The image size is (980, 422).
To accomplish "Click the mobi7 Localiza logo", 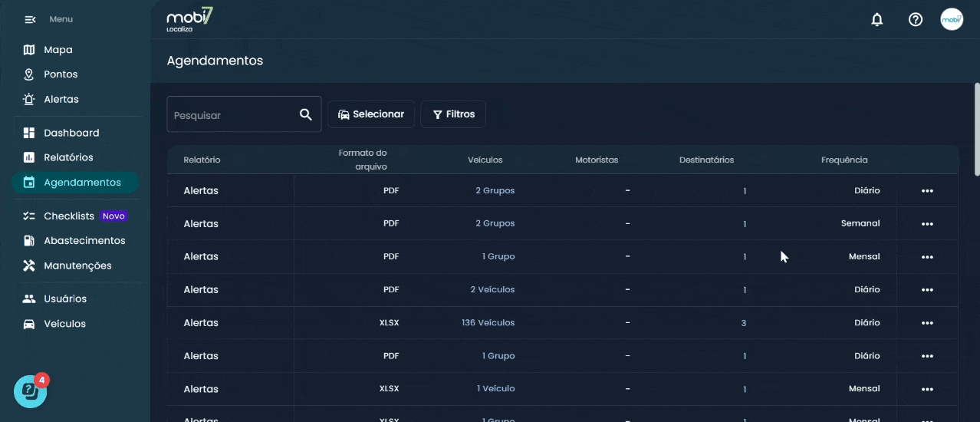I will pyautogui.click(x=189, y=19).
